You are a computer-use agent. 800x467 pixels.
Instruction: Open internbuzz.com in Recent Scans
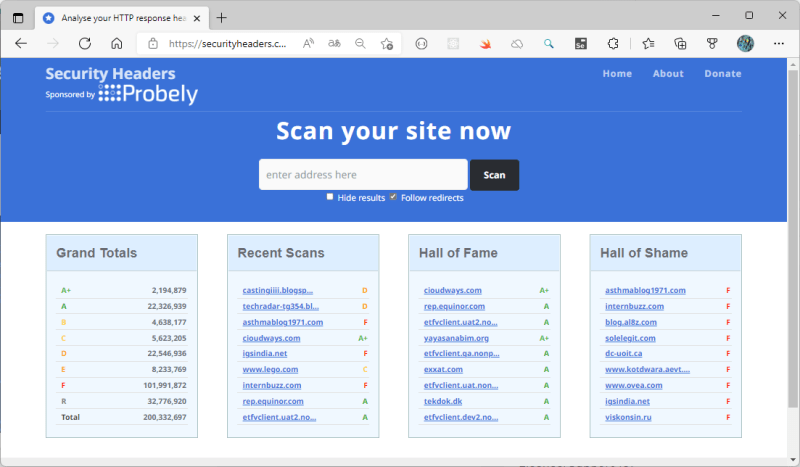(272, 385)
